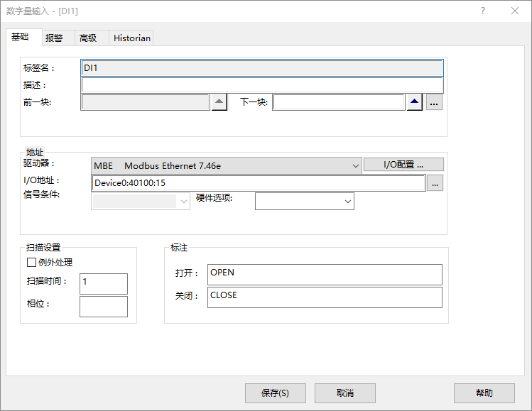Viewport: 532px width, 411px height.
Task: Click the 扫描时间 input field
Action: click(104, 284)
